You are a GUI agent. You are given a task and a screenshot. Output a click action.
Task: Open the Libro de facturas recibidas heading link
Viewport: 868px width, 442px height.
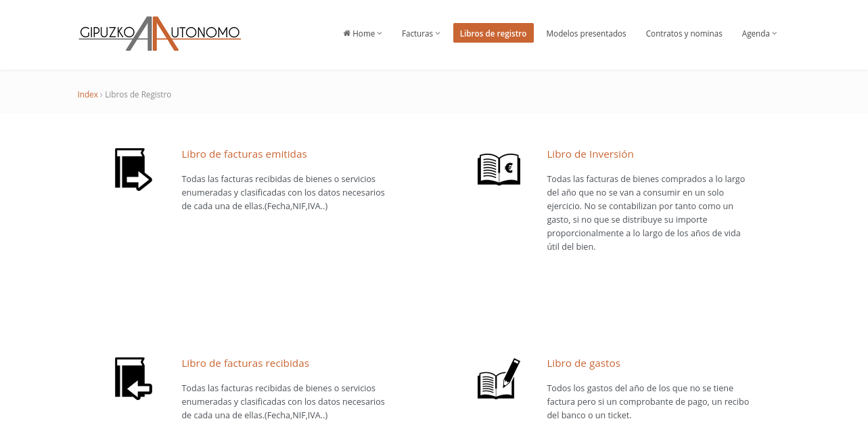pos(245,363)
